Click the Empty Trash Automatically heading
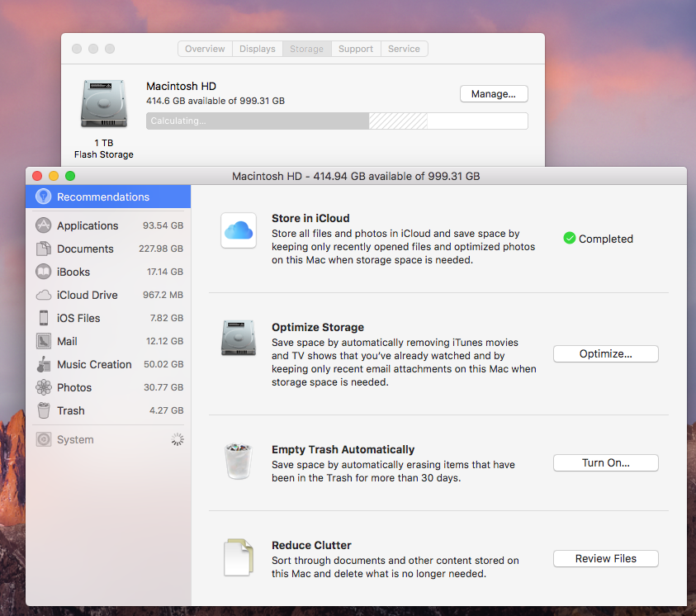The width and height of the screenshot is (696, 616). click(x=343, y=449)
